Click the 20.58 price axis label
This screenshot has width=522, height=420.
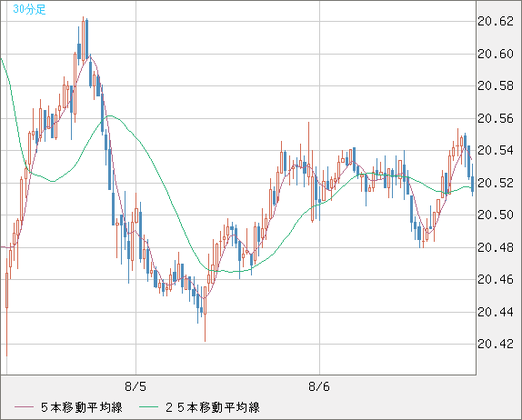pyautogui.click(x=496, y=86)
